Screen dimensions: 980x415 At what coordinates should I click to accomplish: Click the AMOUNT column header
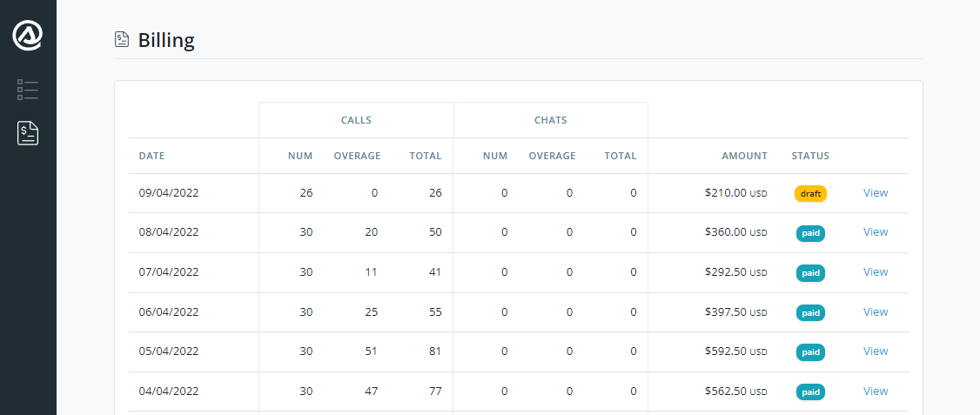(x=744, y=157)
